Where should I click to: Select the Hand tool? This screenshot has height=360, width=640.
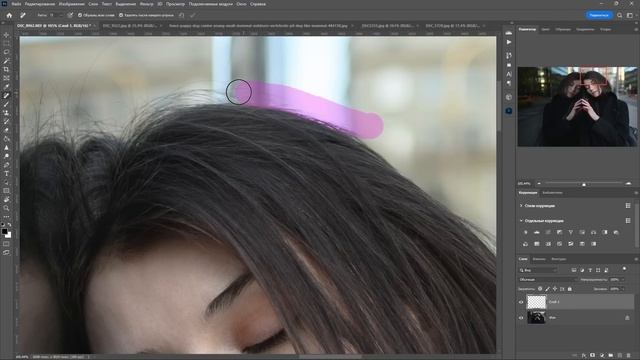6,199
